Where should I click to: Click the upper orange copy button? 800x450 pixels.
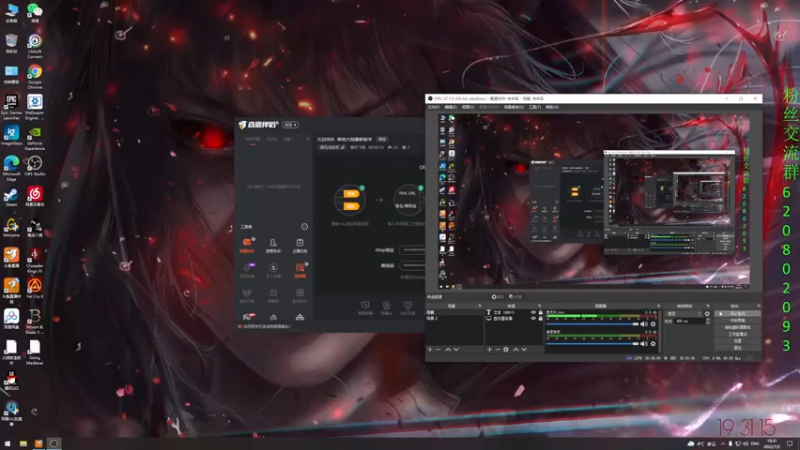[x=351, y=193]
